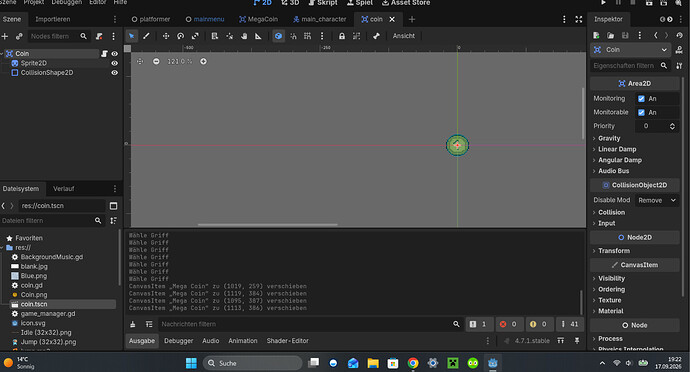Group the selected node's children
Screen dimensions: 690x372
coord(356,36)
